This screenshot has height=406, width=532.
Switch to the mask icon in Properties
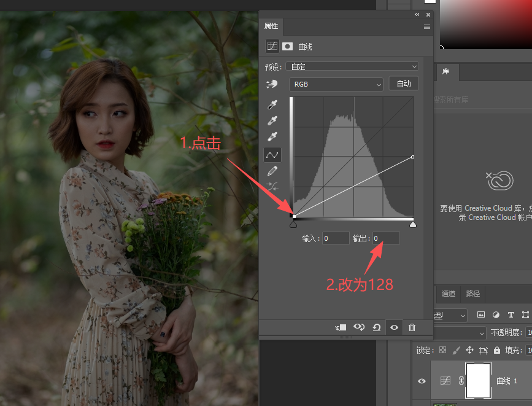[287, 47]
